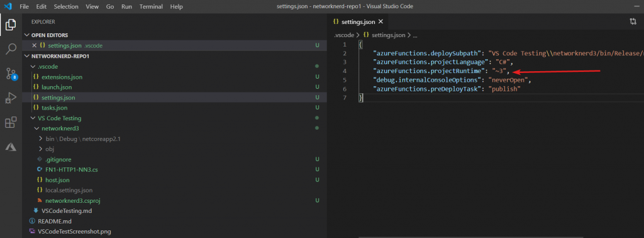Click the EXPLORER panel title

tap(43, 22)
